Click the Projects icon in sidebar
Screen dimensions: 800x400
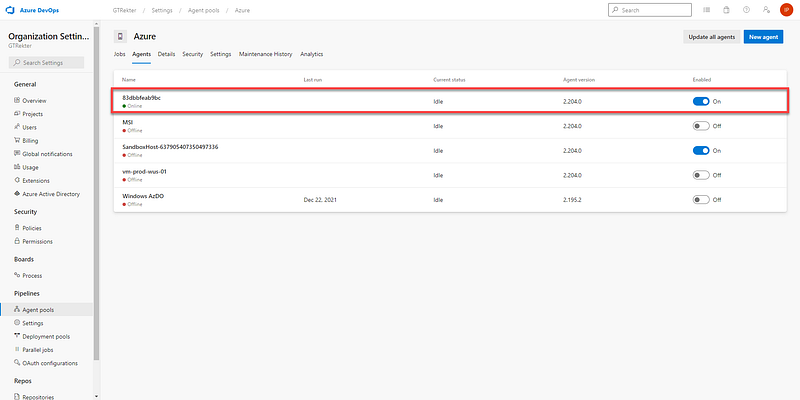17,114
